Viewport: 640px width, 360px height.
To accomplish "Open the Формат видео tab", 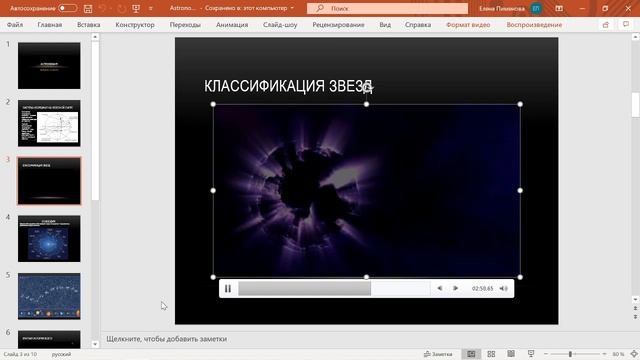I will tap(468, 25).
